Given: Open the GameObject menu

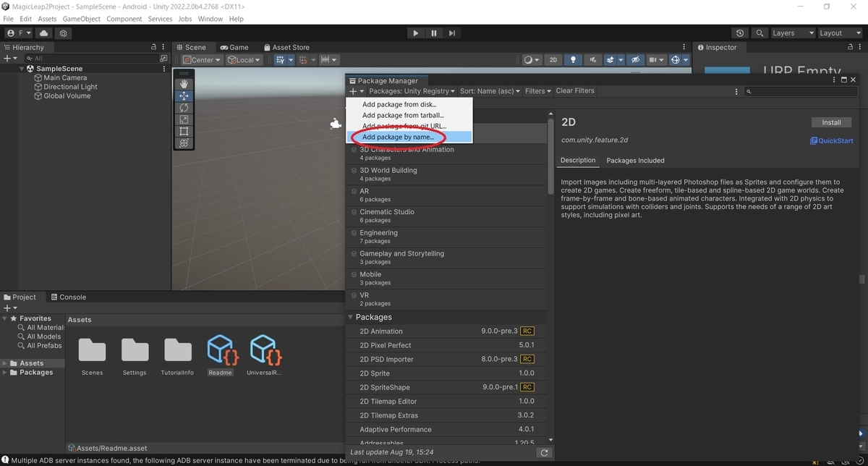Looking at the screenshot, I should point(82,19).
